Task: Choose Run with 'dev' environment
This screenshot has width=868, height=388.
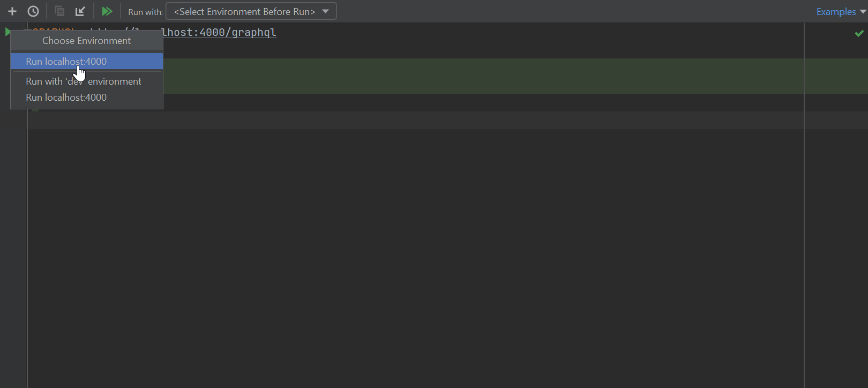Action: pos(84,81)
